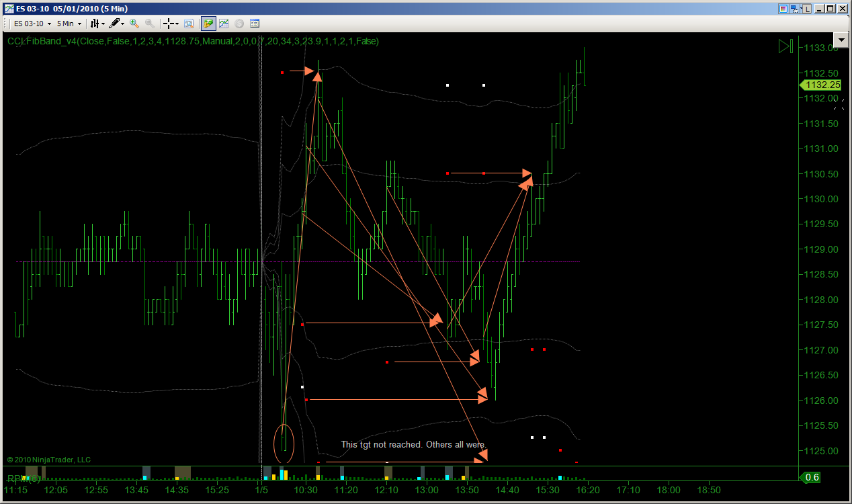This screenshot has width=852, height=504.
Task: Open the chart properties list icon
Action: click(255, 24)
